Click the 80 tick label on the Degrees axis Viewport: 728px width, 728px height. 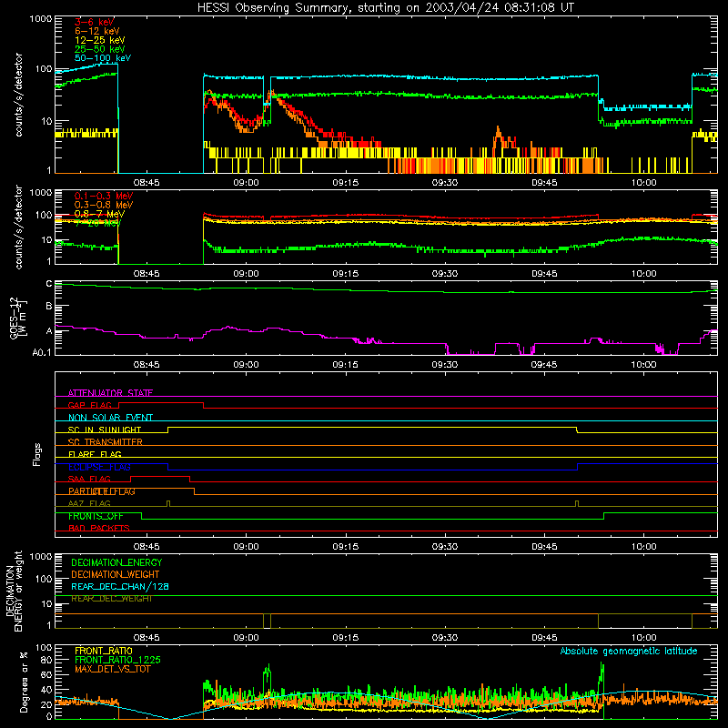tap(46, 660)
